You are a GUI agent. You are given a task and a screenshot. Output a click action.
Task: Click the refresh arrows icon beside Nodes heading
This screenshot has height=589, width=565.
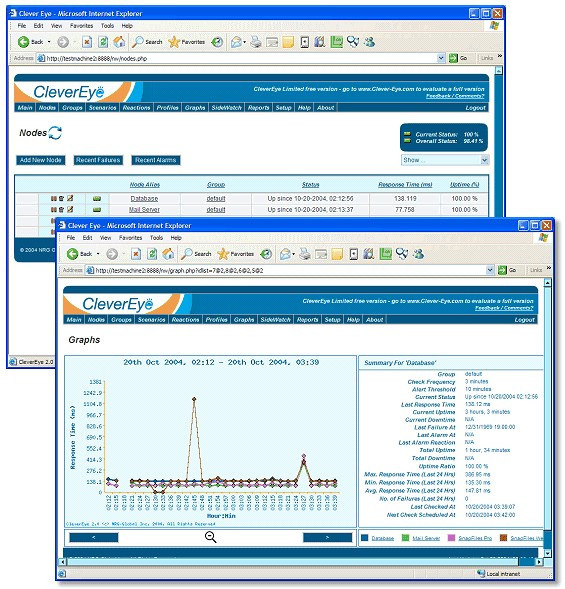click(x=55, y=133)
